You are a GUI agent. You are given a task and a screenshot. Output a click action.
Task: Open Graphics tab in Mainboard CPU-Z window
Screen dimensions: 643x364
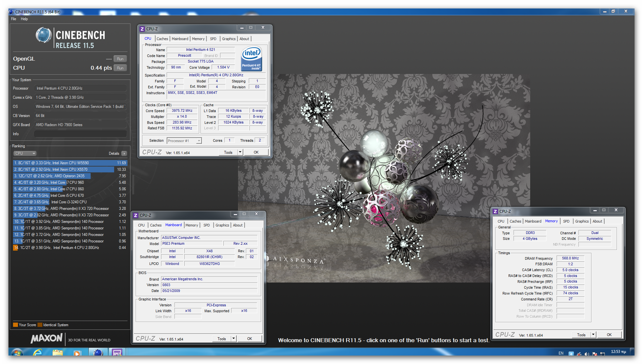(x=222, y=225)
